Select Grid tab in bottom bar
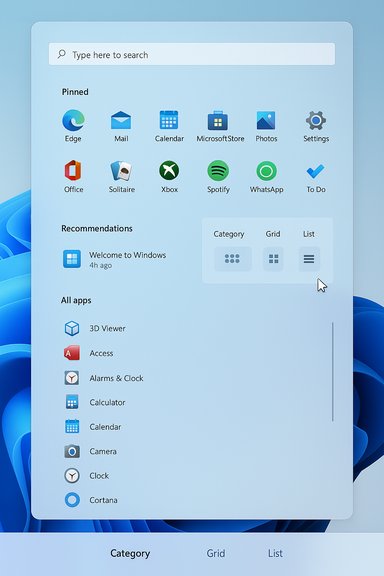Image resolution: width=384 pixels, height=576 pixels. (x=216, y=553)
